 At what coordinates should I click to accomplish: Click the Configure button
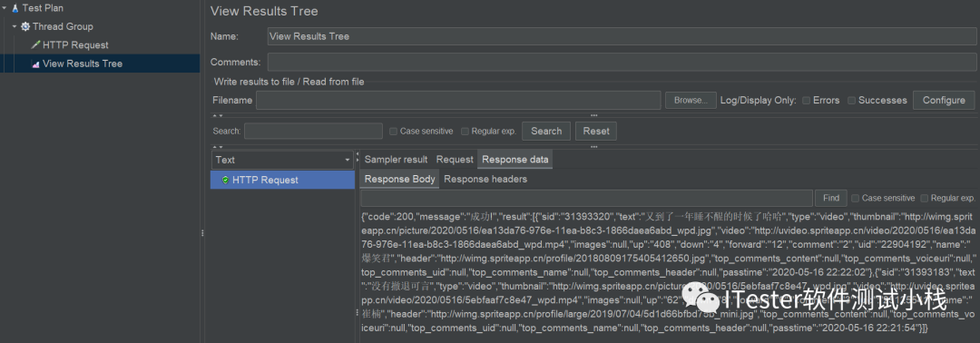[944, 100]
